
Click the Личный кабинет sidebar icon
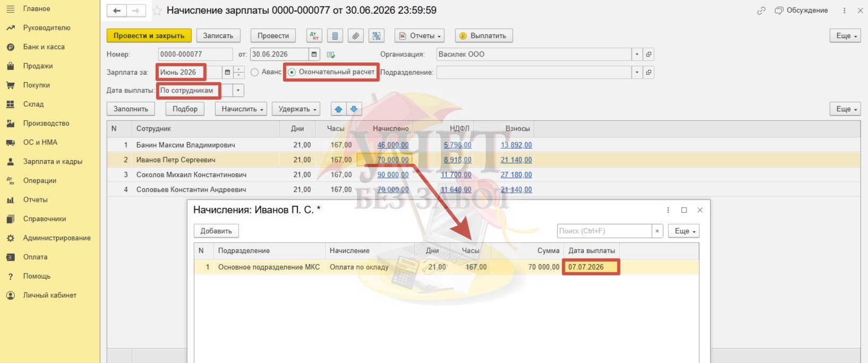coord(10,295)
